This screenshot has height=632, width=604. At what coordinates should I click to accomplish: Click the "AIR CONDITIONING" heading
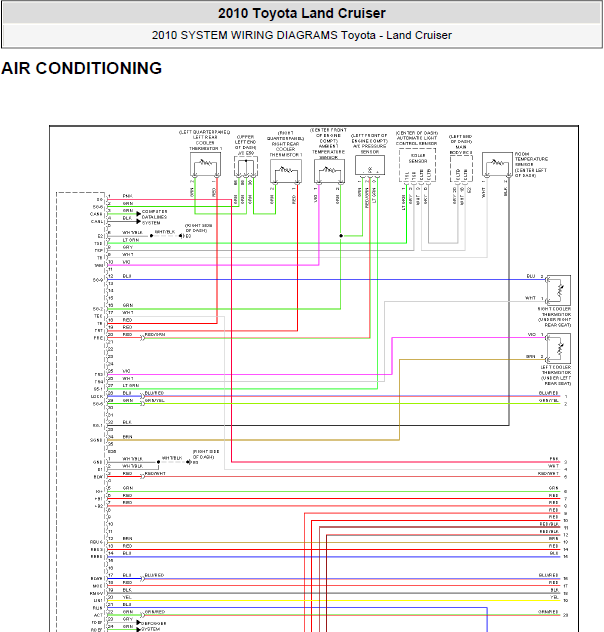pyautogui.click(x=81, y=68)
